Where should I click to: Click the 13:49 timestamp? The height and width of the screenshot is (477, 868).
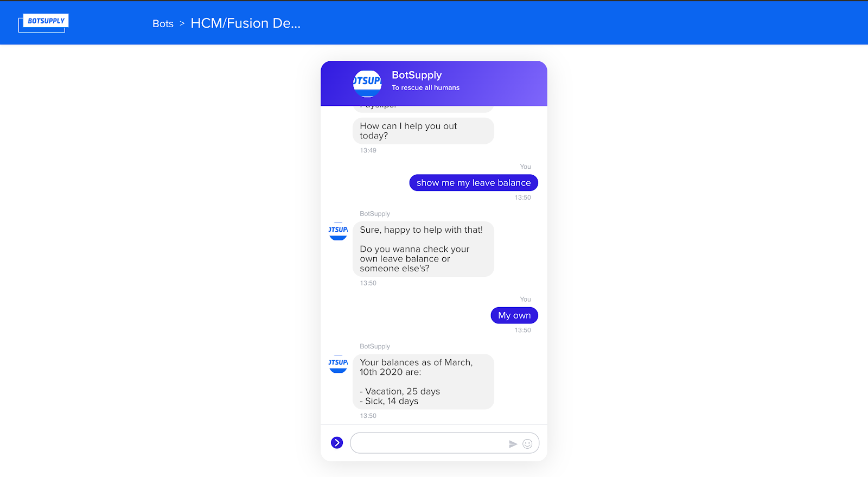[x=368, y=150]
